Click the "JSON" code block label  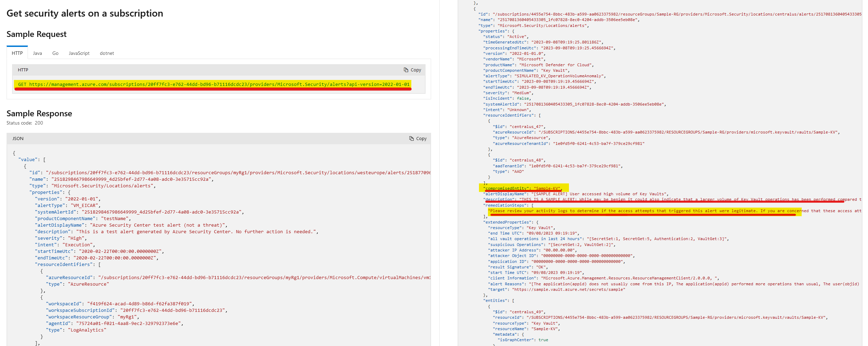point(18,138)
